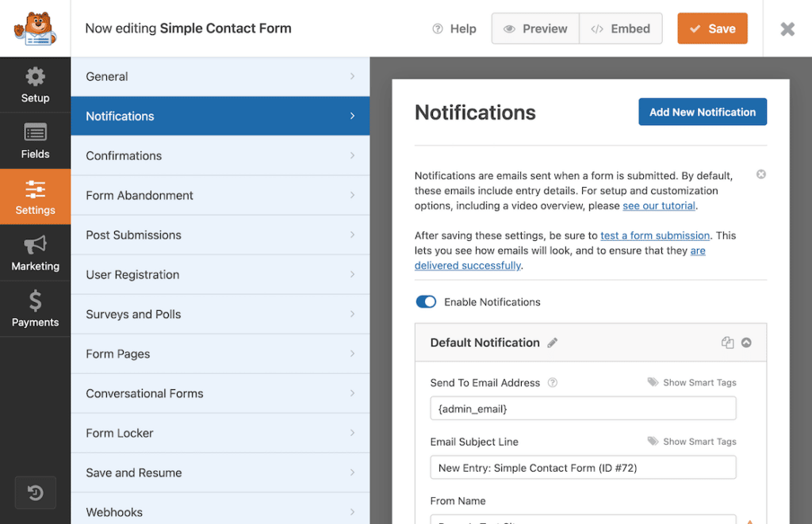Open the General settings tab

[x=220, y=76]
